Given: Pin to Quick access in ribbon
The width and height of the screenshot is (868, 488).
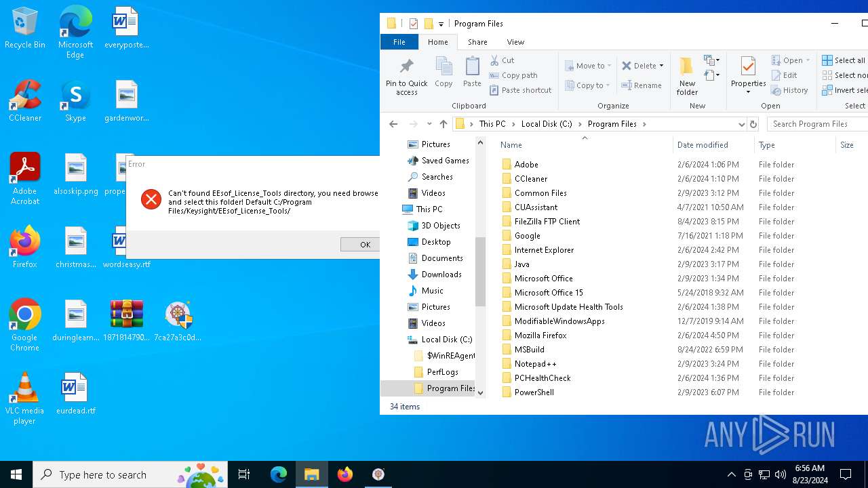Looking at the screenshot, I should point(406,77).
